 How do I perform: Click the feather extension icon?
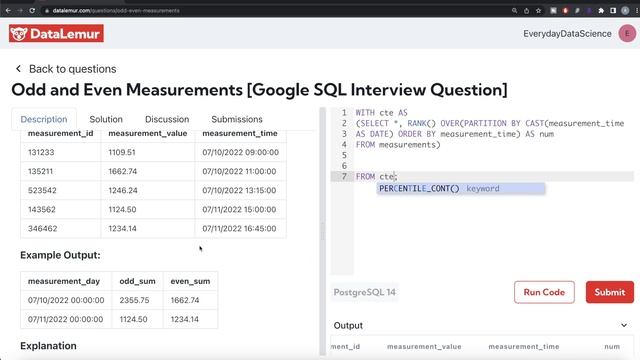point(577,11)
